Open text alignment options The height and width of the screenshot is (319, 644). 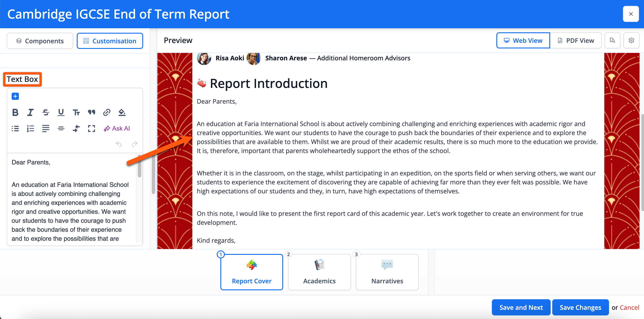pos(46,129)
